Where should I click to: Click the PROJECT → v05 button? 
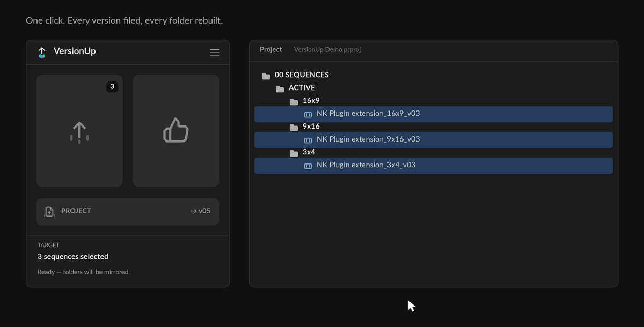128,211
